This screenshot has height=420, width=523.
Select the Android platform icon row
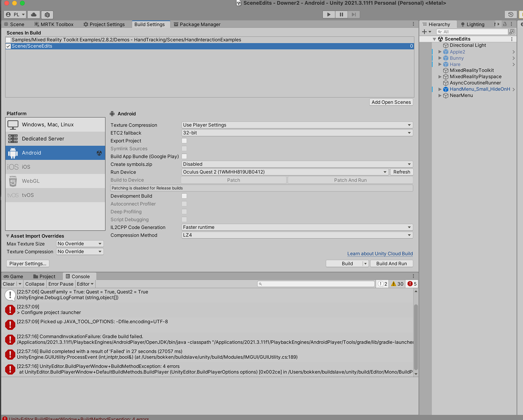point(55,153)
